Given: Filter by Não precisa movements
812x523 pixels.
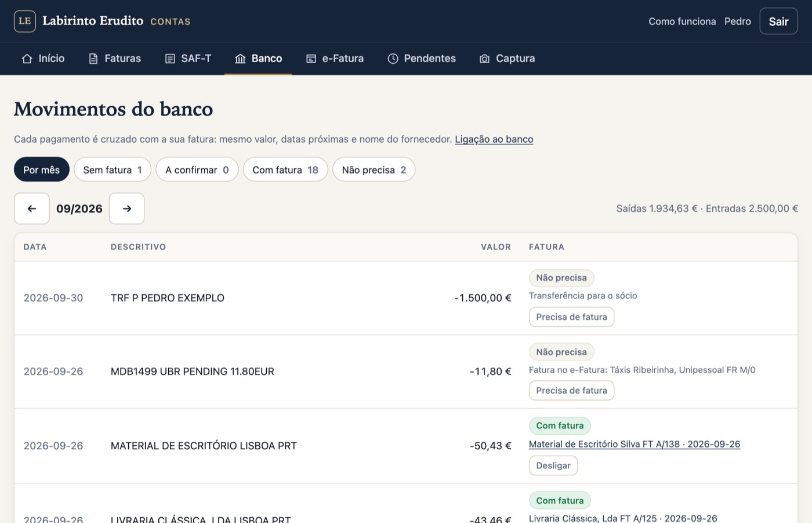Looking at the screenshot, I should click(374, 169).
